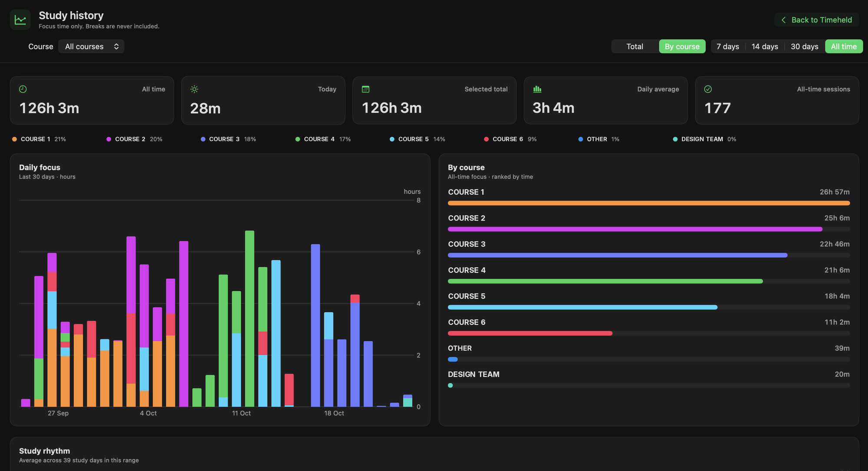Viewport: 868px width, 471px height.
Task: Click the up-down chevrons in course selector
Action: click(116, 46)
